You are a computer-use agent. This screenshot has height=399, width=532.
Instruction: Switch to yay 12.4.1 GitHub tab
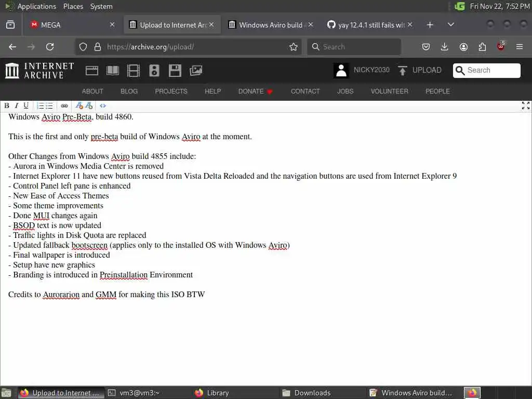pyautogui.click(x=370, y=25)
